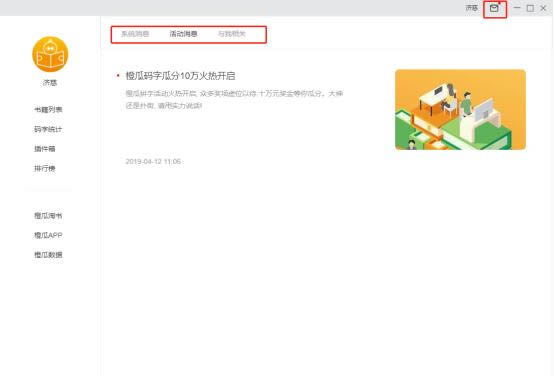
Task: Open 橙瓜数据 from the sidebar
Action: (x=48, y=255)
